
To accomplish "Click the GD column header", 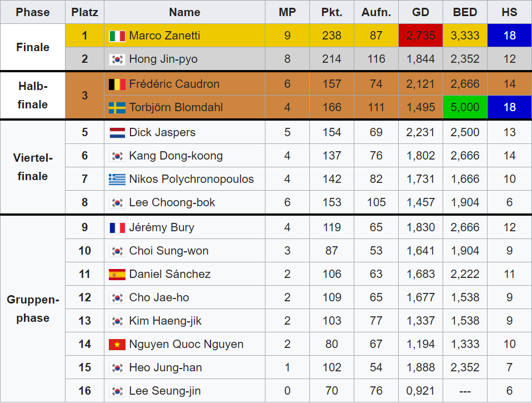I will click(421, 12).
